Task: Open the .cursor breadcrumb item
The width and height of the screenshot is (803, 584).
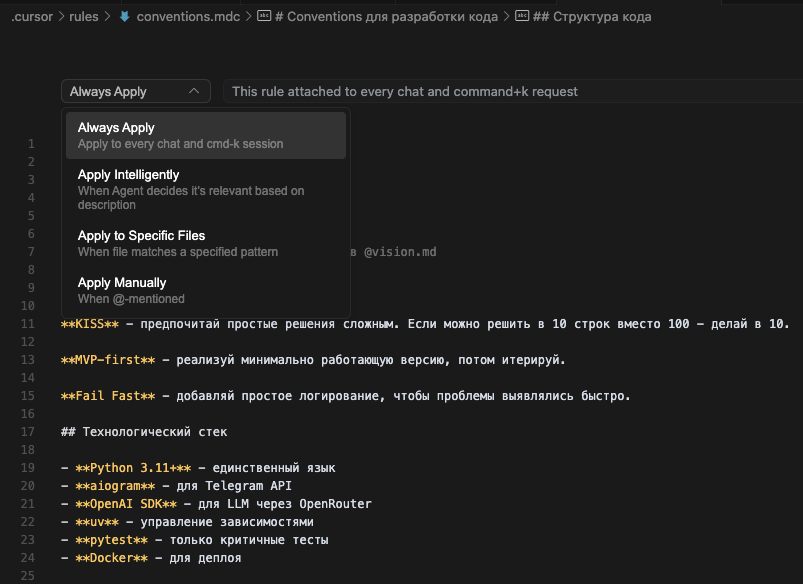Action: click(x=32, y=16)
